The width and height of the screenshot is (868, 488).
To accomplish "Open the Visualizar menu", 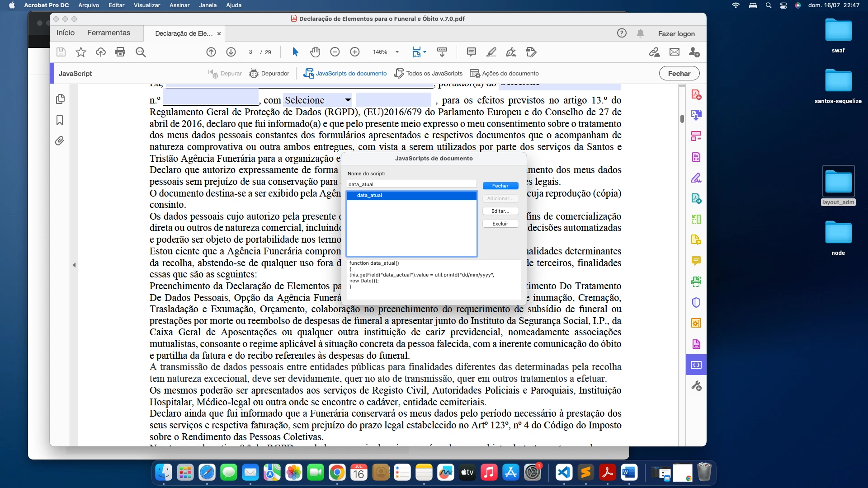I will [x=146, y=5].
